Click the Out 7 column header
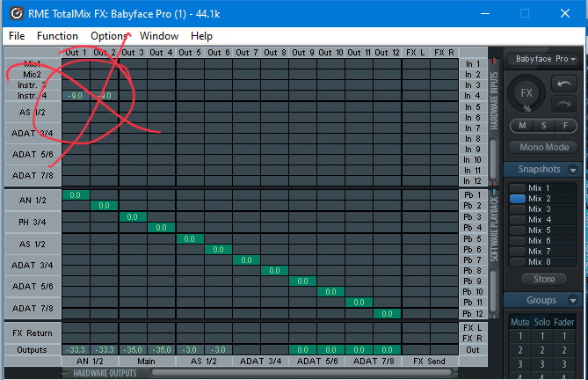The width and height of the screenshot is (588, 380). (246, 53)
